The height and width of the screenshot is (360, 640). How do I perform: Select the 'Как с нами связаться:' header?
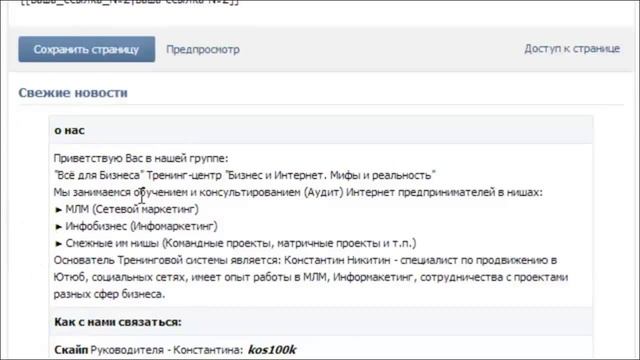pos(118,322)
